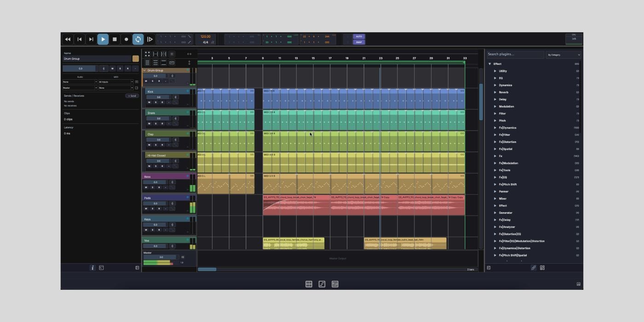The image size is (644, 322).
Task: Collapse the Drum Group folder track
Action: [x=144, y=70]
